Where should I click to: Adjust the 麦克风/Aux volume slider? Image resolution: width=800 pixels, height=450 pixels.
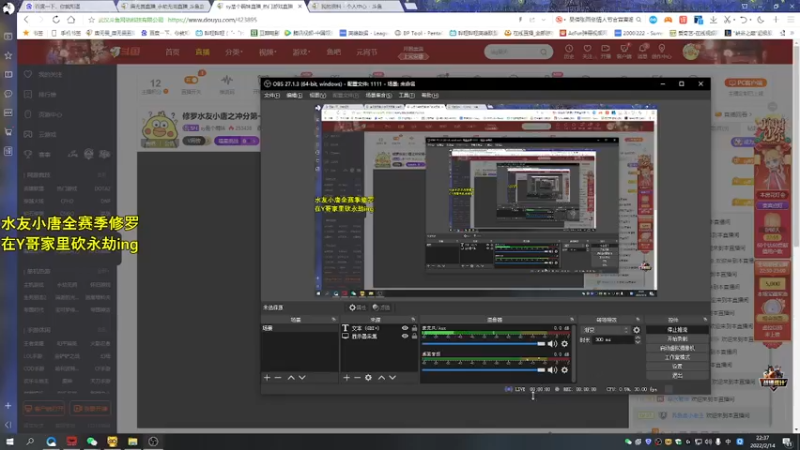(x=484, y=344)
